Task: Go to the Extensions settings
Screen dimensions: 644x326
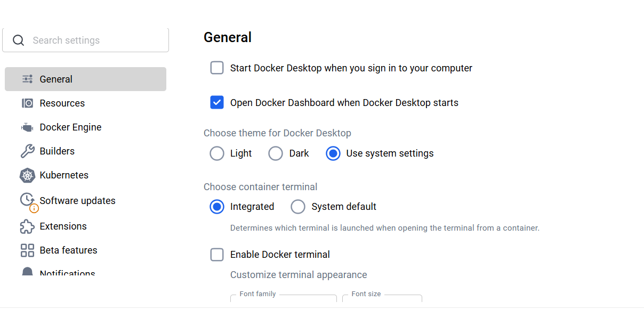Action: [85, 226]
